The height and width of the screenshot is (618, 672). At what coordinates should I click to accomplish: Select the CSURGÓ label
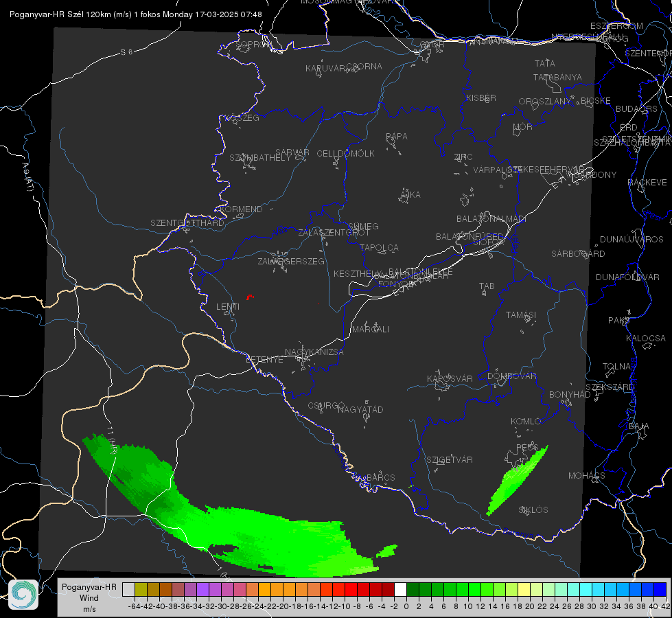[326, 405]
